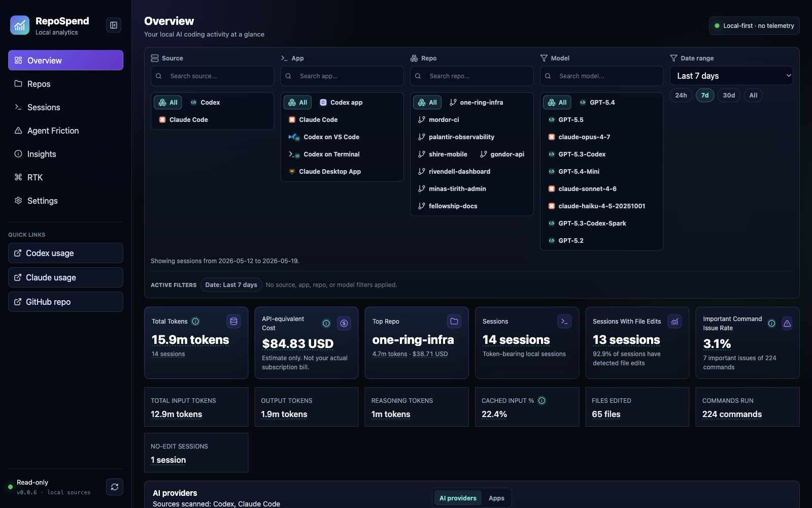
Task: Click the Search model input field
Action: (x=601, y=76)
